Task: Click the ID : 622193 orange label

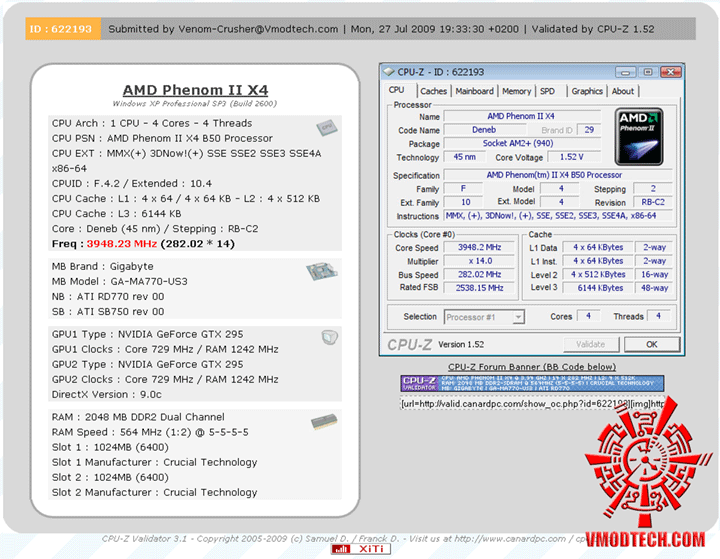Action: pyautogui.click(x=61, y=29)
